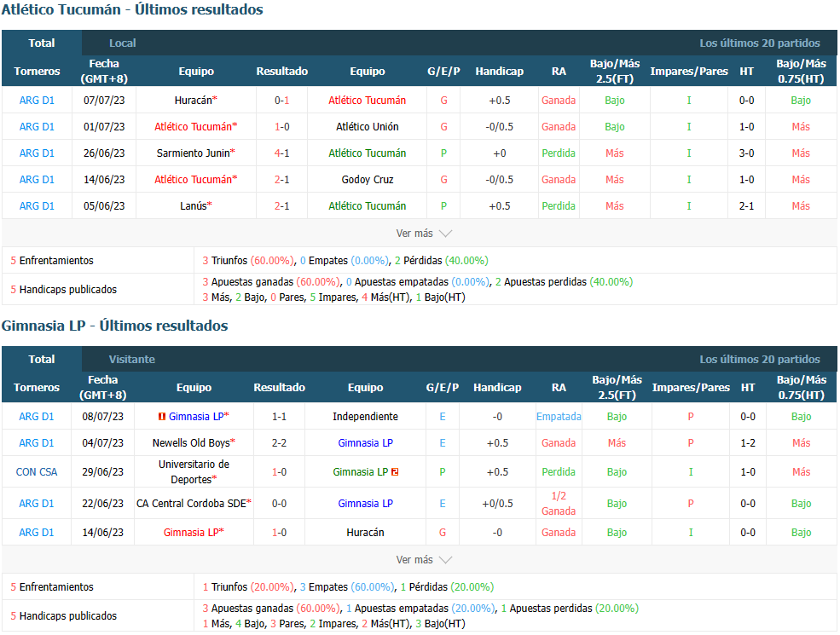Click the Empatada RA cell

tap(559, 417)
